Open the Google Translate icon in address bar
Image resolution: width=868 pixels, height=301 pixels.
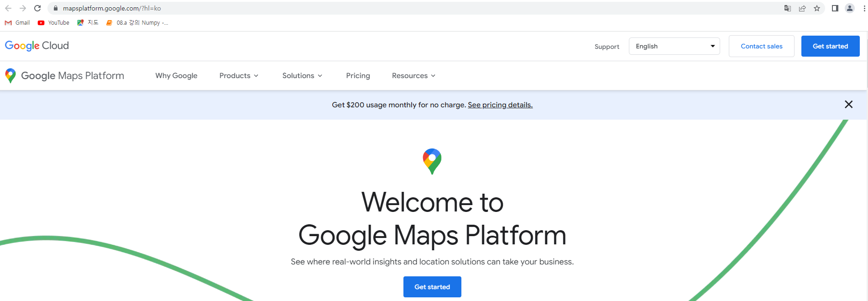pos(788,8)
